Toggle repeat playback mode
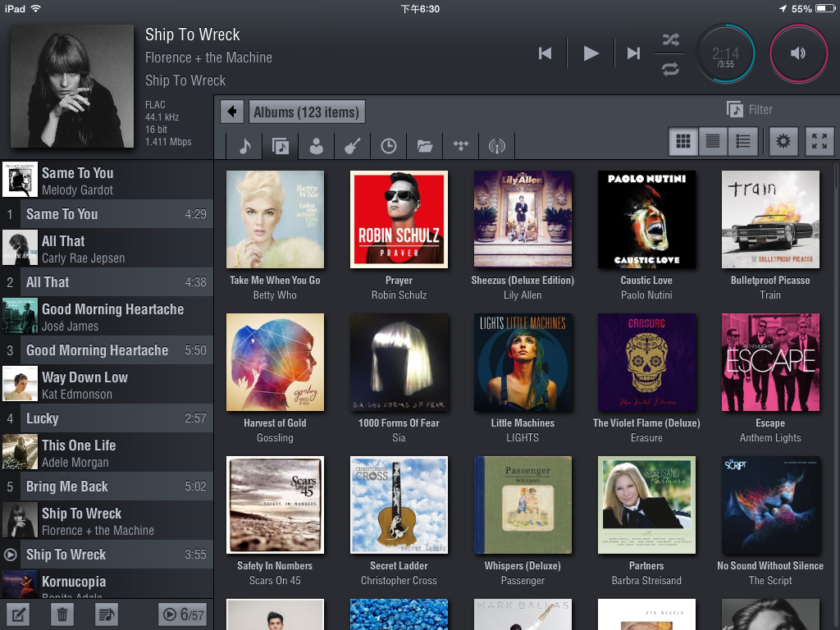The width and height of the screenshot is (840, 630). (670, 69)
